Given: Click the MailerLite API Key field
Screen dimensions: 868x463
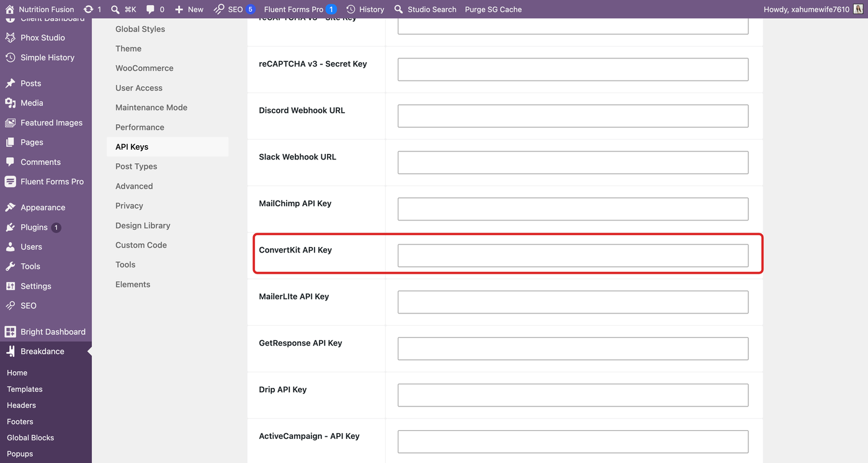Looking at the screenshot, I should pos(573,302).
